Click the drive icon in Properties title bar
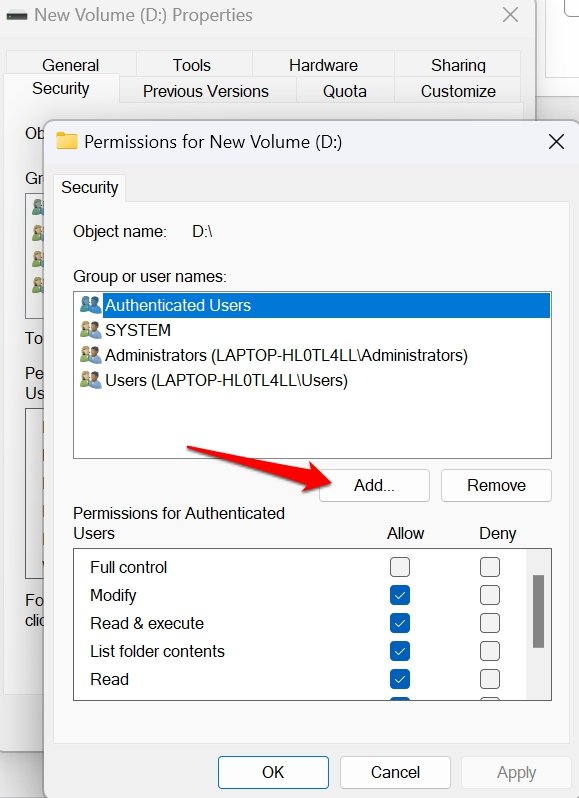The image size is (579, 798). tap(17, 15)
